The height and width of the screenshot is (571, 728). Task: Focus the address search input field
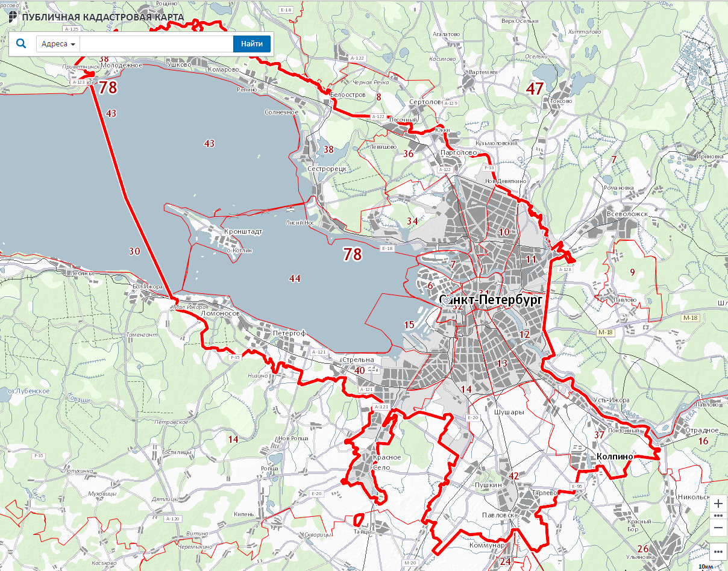point(156,44)
